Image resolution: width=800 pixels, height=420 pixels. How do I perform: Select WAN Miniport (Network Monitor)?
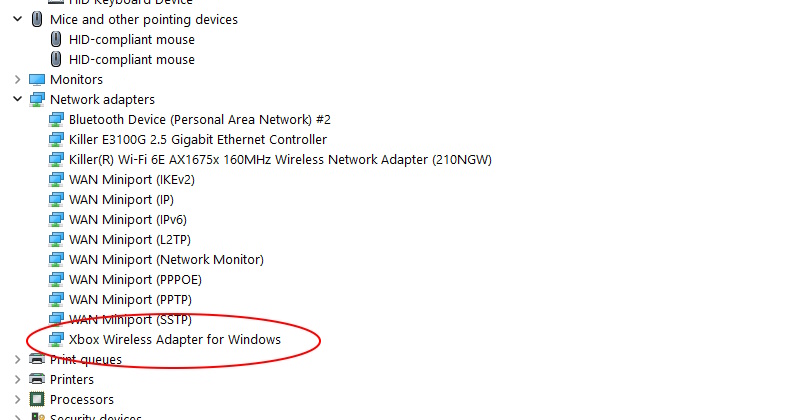click(166, 260)
